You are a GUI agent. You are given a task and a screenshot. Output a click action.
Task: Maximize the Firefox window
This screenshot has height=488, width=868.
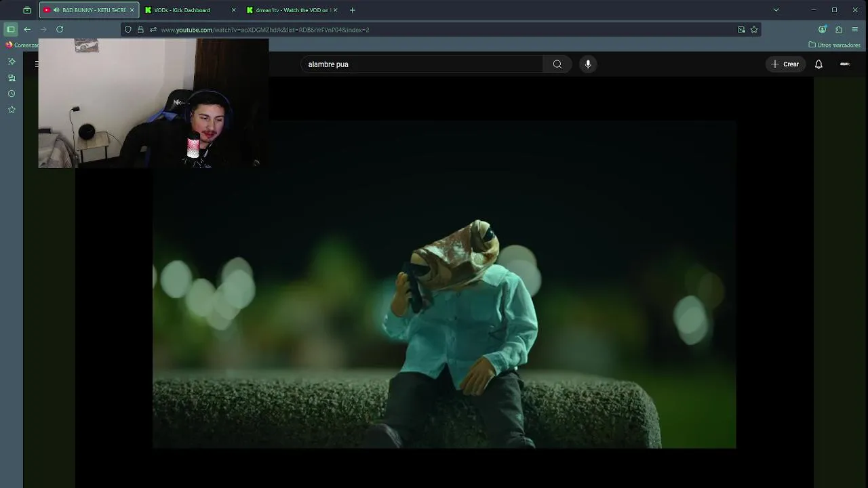[x=834, y=10]
